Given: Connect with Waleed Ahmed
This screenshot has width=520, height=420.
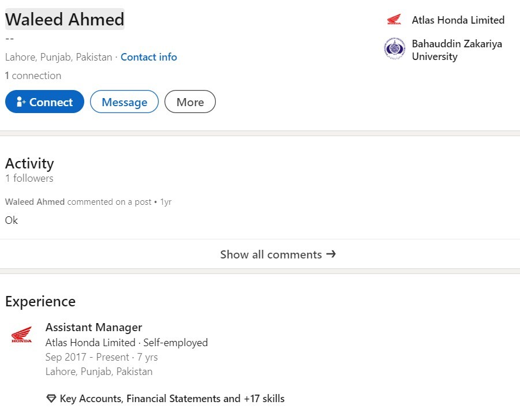Looking at the screenshot, I should (45, 102).
